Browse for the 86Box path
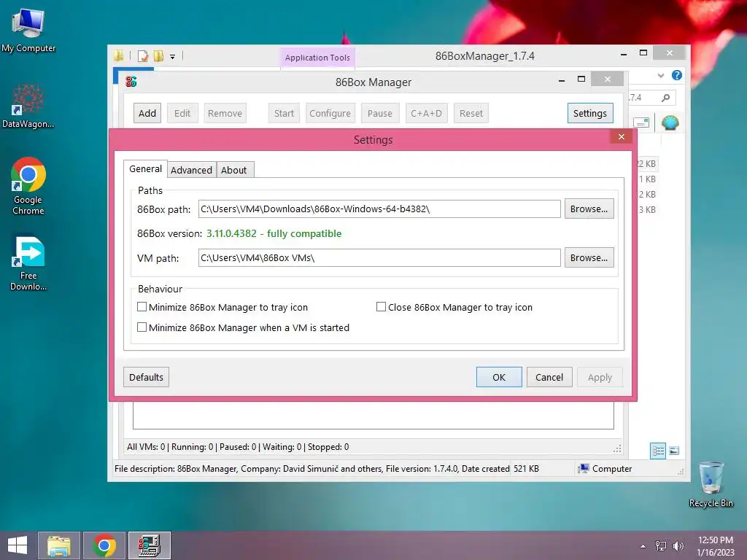The width and height of the screenshot is (747, 560). [589, 209]
